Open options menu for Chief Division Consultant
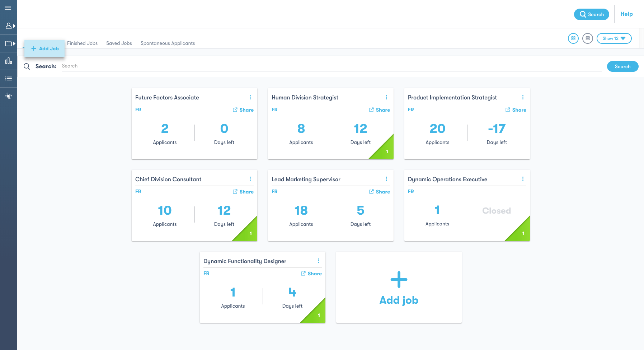644x350 pixels. click(x=250, y=179)
